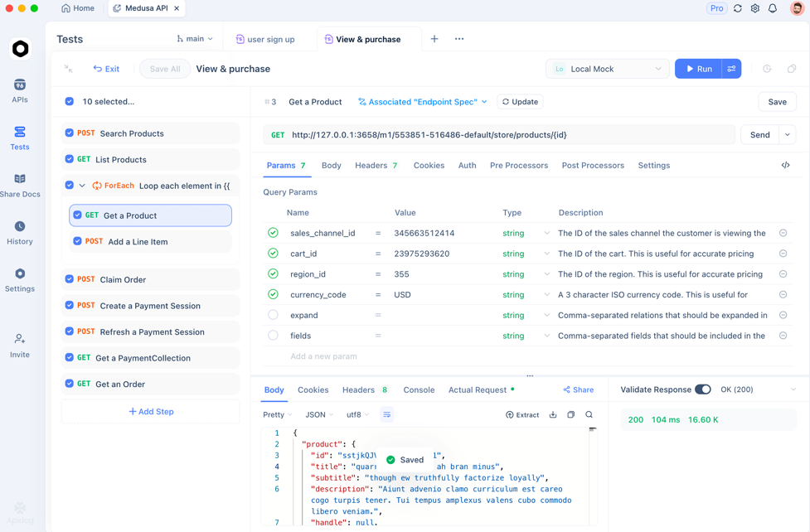Open the History panel from the sidebar
810x532 pixels.
pos(20,230)
